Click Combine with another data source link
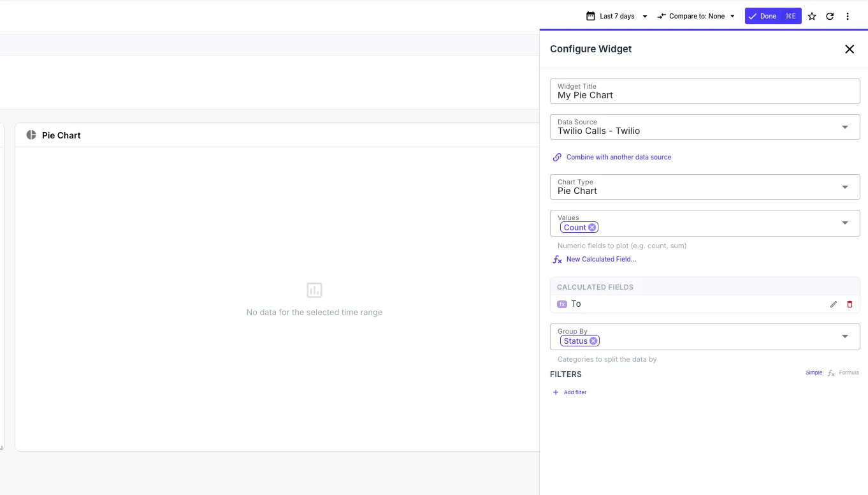The height and width of the screenshot is (495, 868). click(618, 157)
